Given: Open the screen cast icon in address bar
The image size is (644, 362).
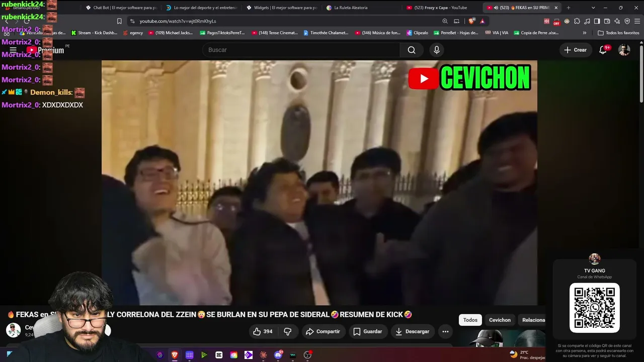Looking at the screenshot, I should 456,21.
